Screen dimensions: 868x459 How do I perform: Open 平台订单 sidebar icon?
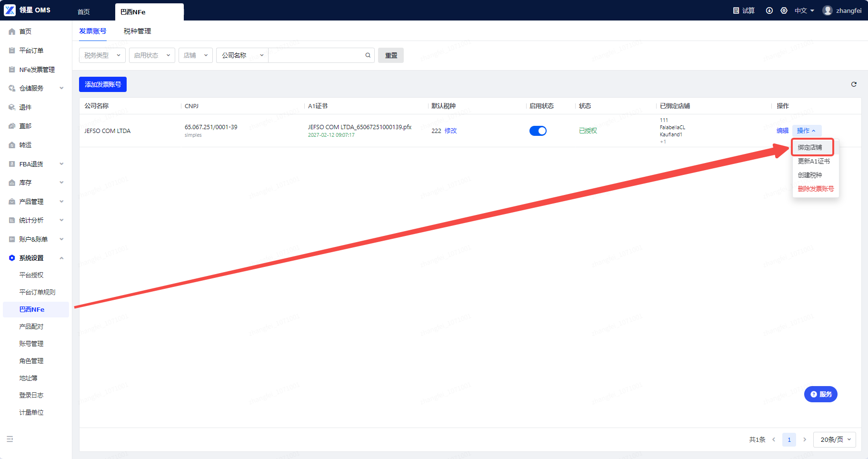click(x=12, y=51)
